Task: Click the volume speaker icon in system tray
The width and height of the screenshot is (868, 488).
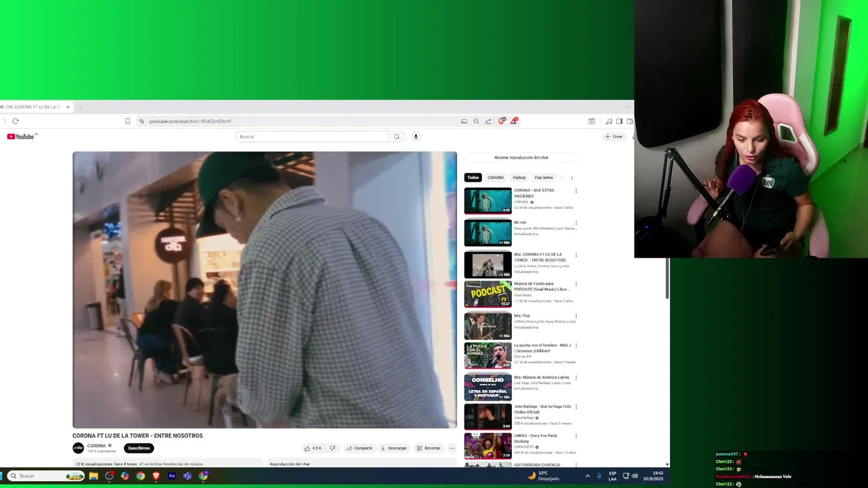Action: [x=635, y=476]
